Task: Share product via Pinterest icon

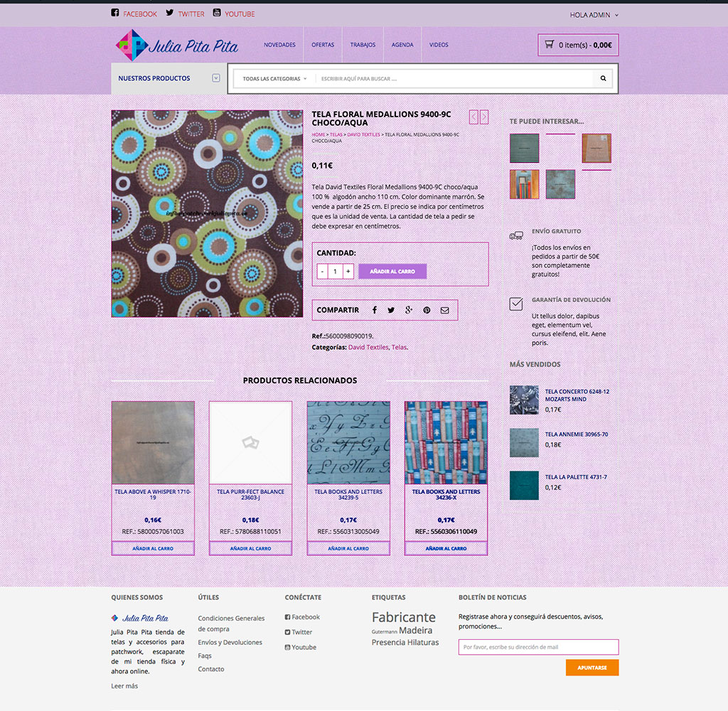Action: 427,310
